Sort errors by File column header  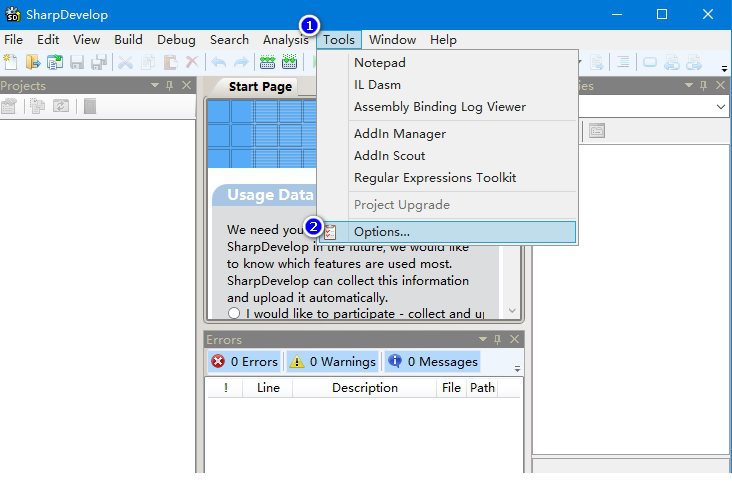451,387
